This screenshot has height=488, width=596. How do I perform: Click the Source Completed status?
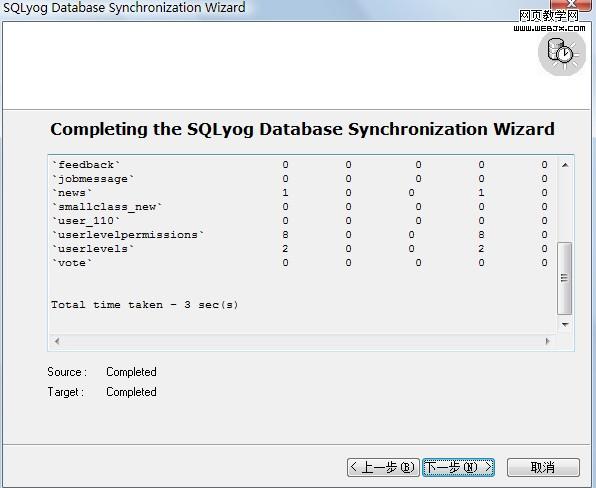coord(131,372)
